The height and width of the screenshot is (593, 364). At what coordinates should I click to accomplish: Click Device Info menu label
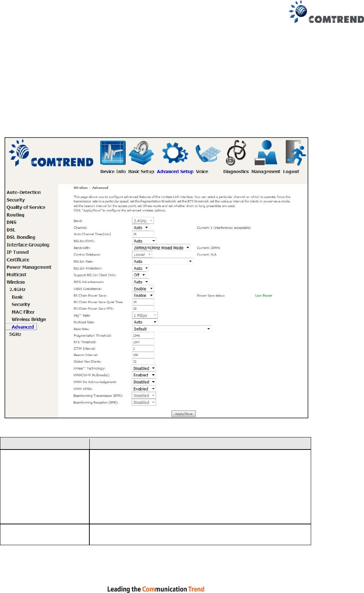[x=113, y=172]
